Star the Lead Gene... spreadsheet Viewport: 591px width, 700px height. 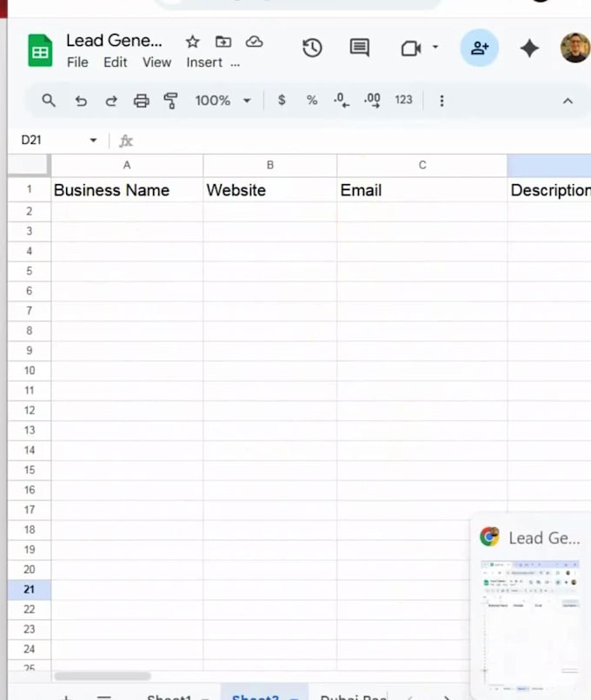pos(193,42)
